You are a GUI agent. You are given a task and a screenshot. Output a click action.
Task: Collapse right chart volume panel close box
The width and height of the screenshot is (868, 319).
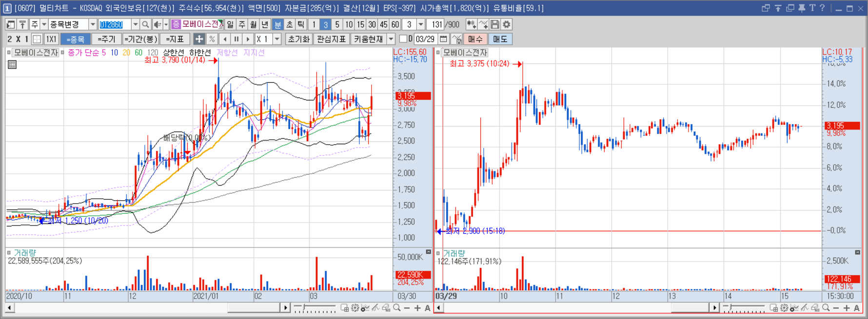[857, 252]
